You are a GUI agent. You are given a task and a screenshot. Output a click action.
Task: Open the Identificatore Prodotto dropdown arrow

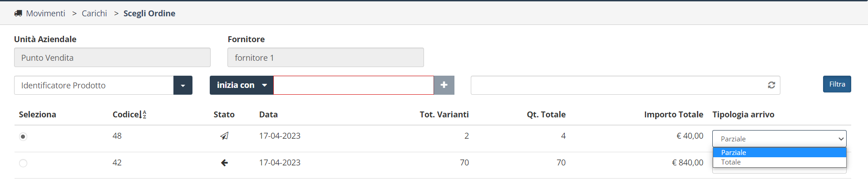point(183,85)
